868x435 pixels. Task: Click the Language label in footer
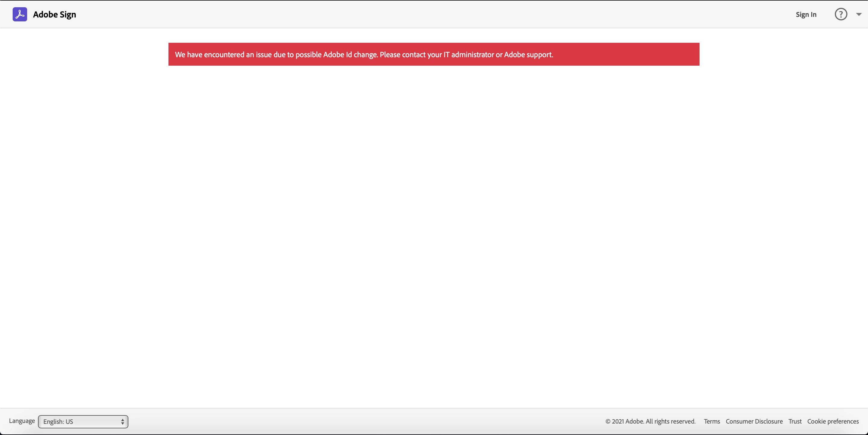(22, 421)
